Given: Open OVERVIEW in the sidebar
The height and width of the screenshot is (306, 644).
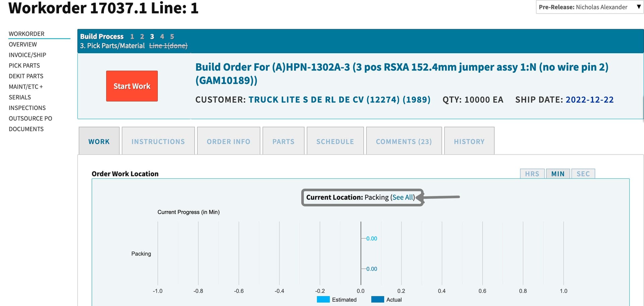Looking at the screenshot, I should pyautogui.click(x=23, y=44).
